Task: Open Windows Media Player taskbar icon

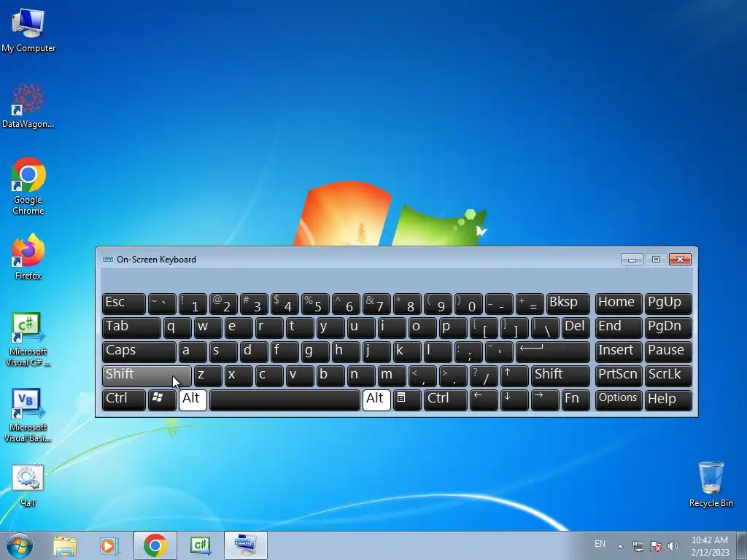Action: [109, 545]
